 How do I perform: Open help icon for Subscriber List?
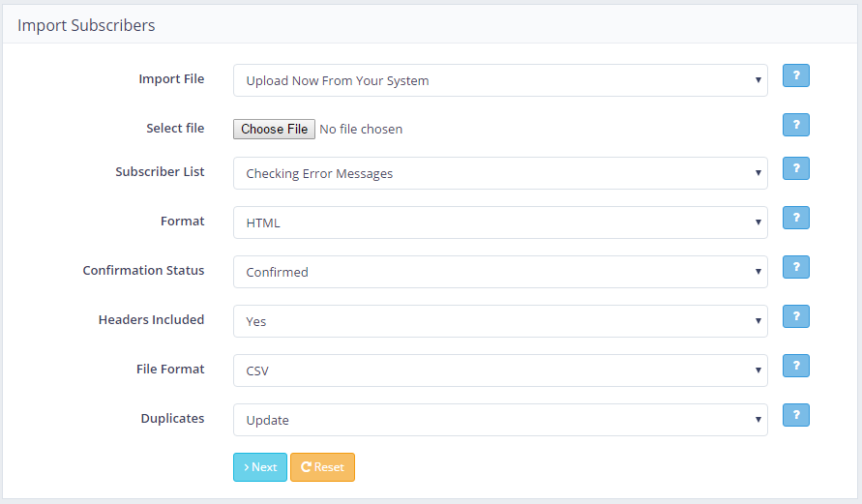[x=795, y=168]
